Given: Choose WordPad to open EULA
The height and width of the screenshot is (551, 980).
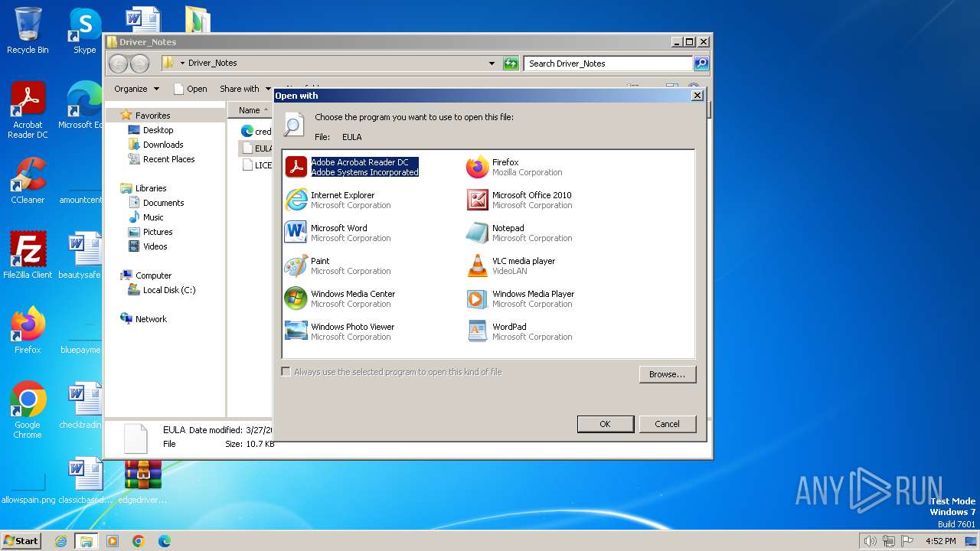Looking at the screenshot, I should tap(519, 331).
